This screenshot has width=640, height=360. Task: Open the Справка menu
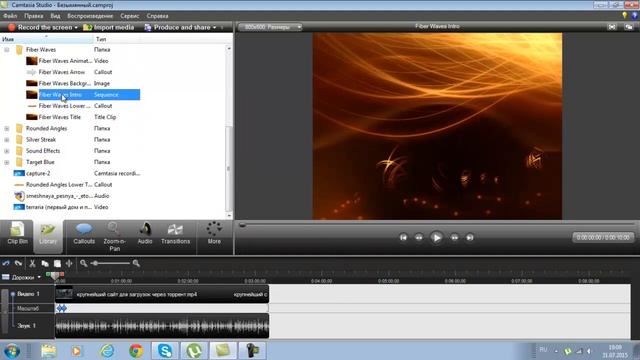(x=157, y=16)
